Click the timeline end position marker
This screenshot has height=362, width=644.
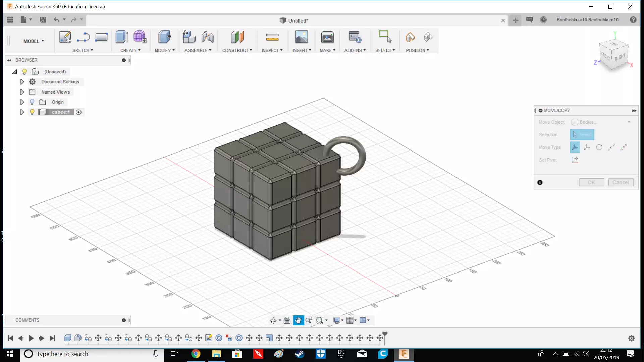385,335
